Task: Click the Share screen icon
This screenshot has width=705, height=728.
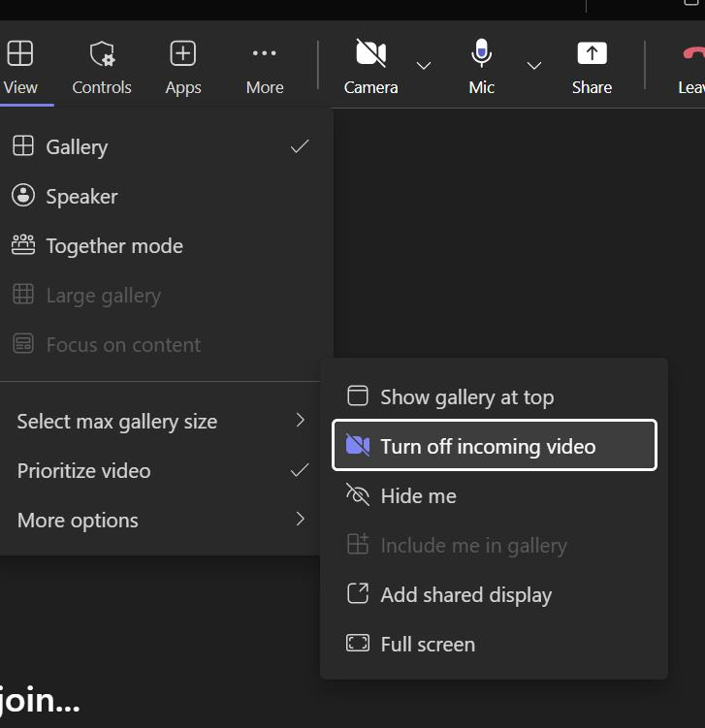Action: tap(592, 53)
